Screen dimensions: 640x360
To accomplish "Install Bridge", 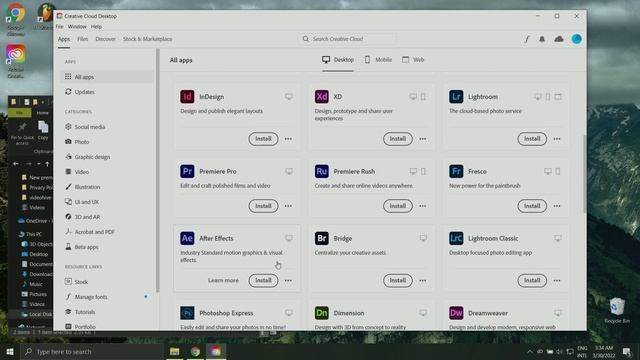I will click(x=398, y=280).
